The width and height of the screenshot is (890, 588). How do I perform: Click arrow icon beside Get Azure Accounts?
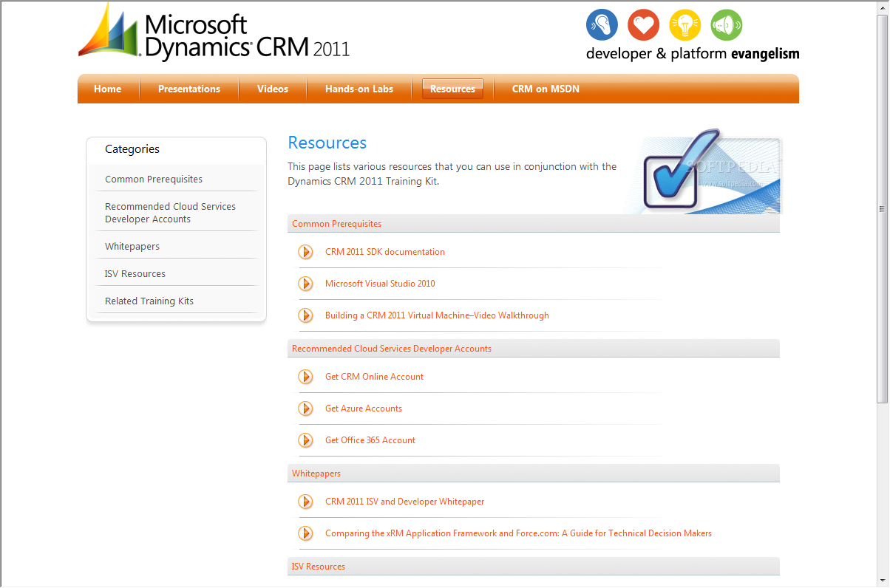tap(305, 408)
